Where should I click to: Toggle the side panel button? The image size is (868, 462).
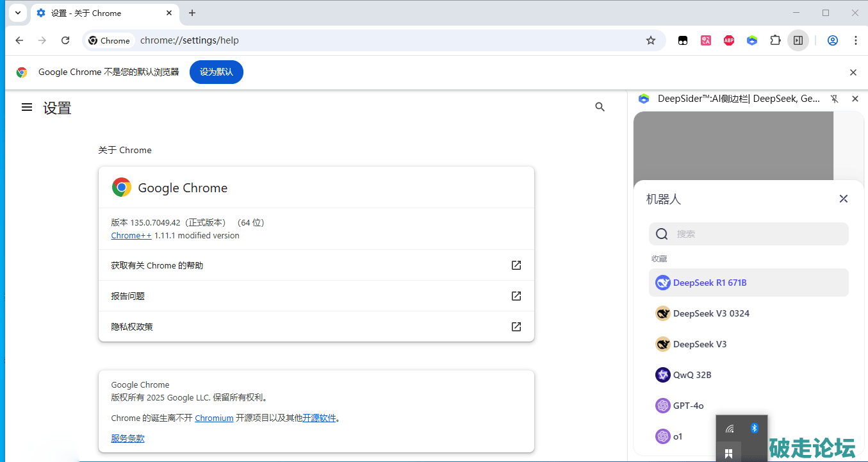(798, 40)
